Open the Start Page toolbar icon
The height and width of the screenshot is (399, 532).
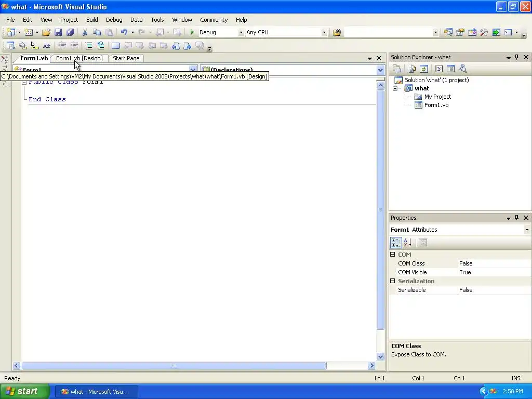coord(496,32)
